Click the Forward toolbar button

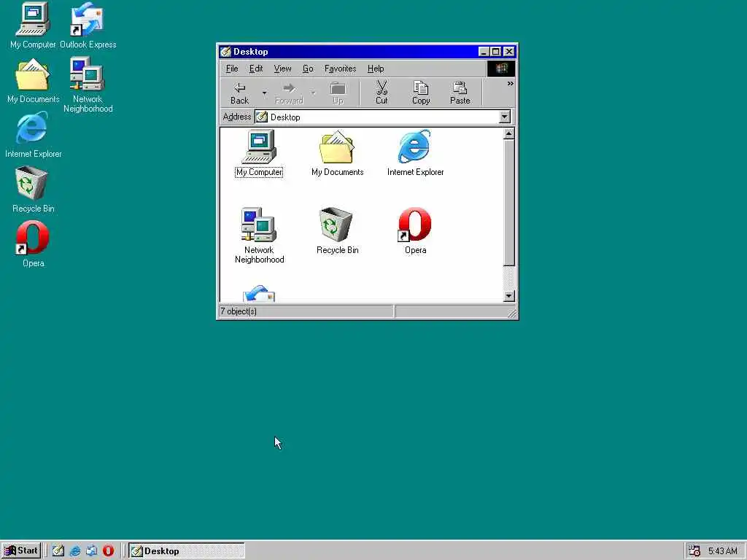click(x=289, y=93)
